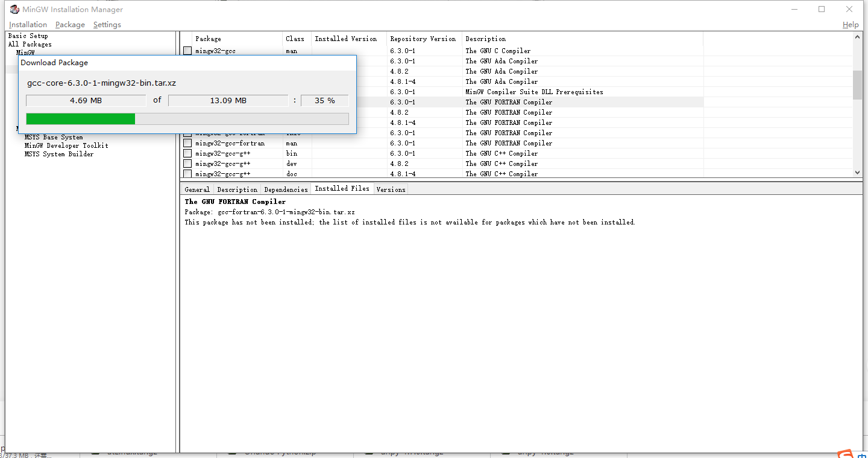Mark the mingw32-gcc-g++ bin package checkbox
This screenshot has height=458, width=868.
[x=187, y=154]
